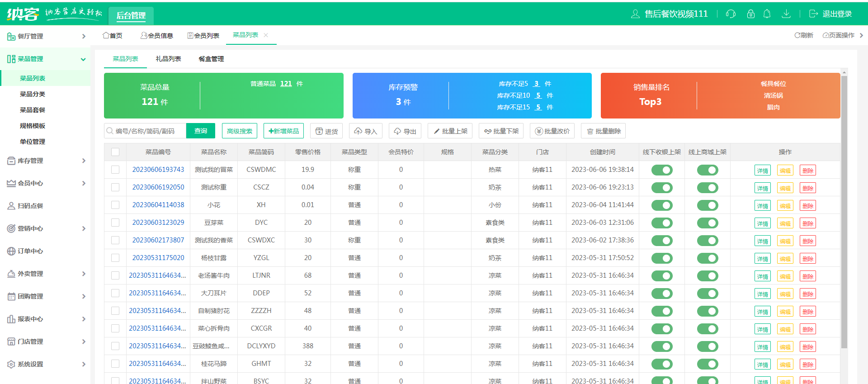Click the download icon in top bar
Viewport: 868px width, 384px height.
tap(786, 14)
